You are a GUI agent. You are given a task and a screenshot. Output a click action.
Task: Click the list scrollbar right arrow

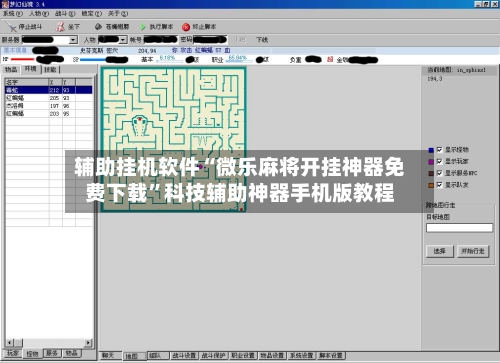88,342
